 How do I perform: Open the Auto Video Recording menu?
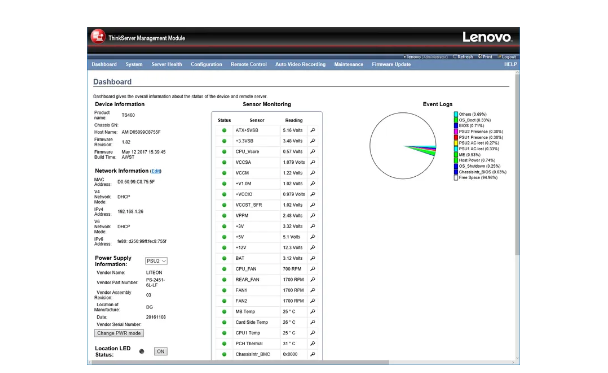point(301,64)
